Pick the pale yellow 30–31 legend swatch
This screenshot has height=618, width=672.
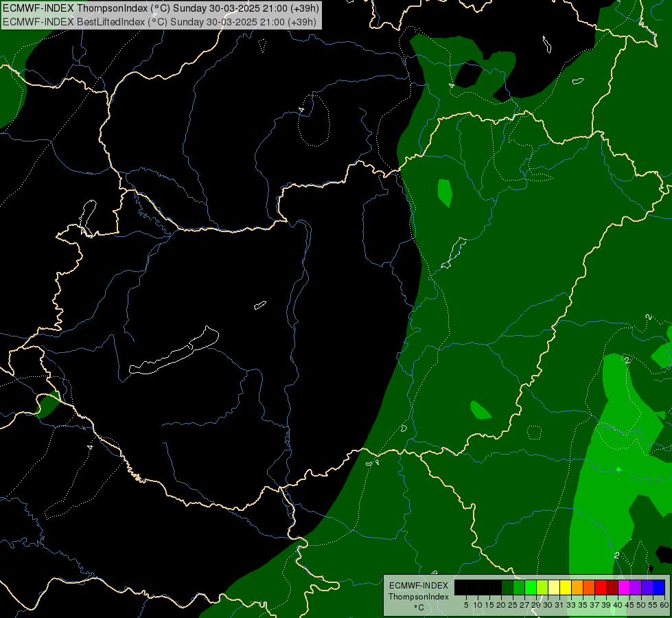point(554,587)
